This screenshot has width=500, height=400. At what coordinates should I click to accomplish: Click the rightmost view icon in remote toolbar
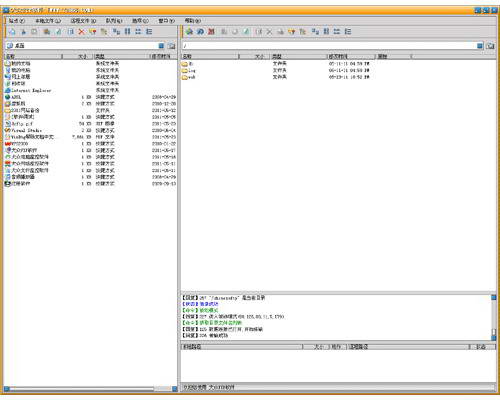point(348,32)
